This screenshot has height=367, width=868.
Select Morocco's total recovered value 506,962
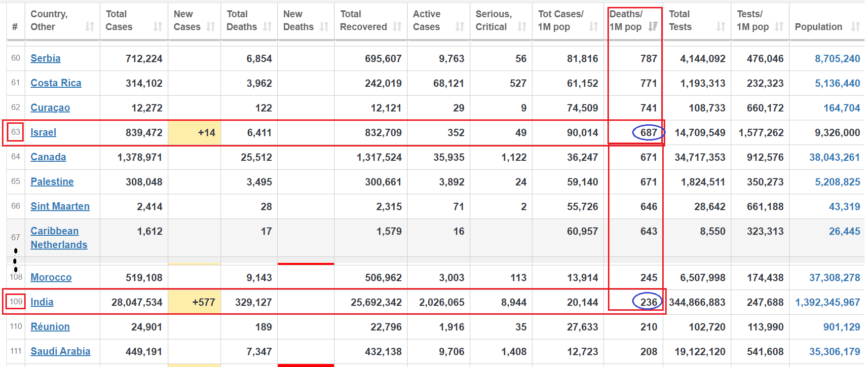point(383,278)
